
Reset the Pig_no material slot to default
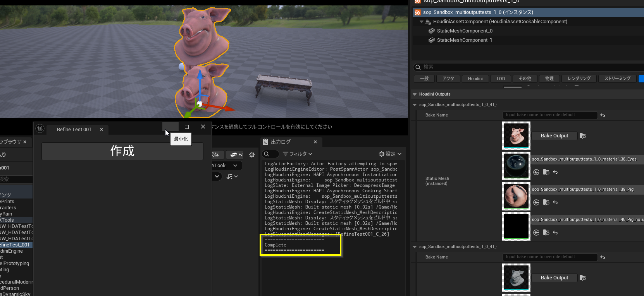[555, 233]
